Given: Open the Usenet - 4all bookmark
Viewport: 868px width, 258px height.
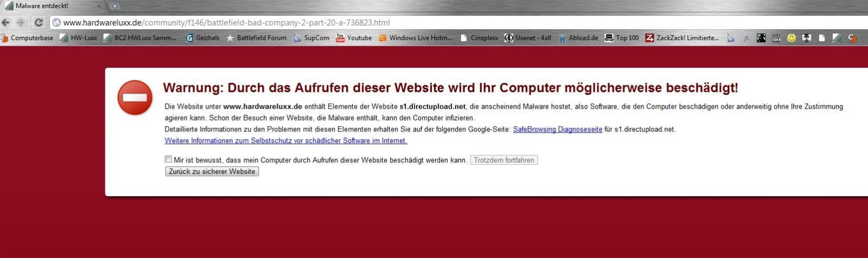Looking at the screenshot, I should [528, 38].
